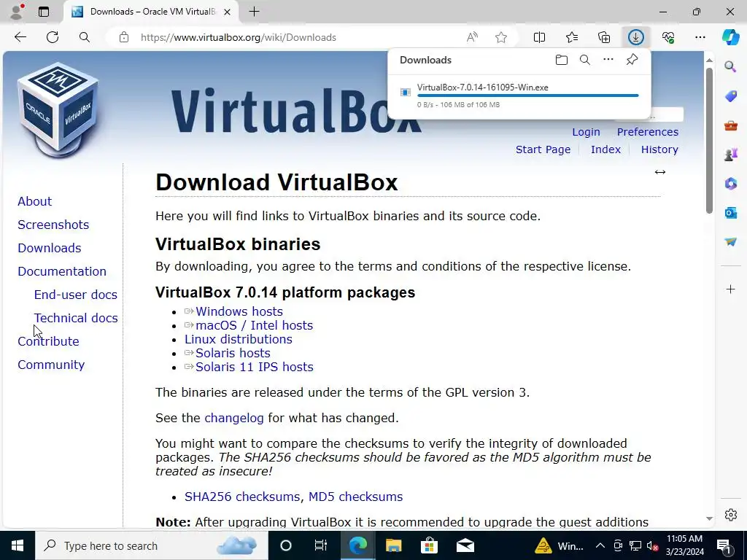Open the Index link

tap(605, 149)
